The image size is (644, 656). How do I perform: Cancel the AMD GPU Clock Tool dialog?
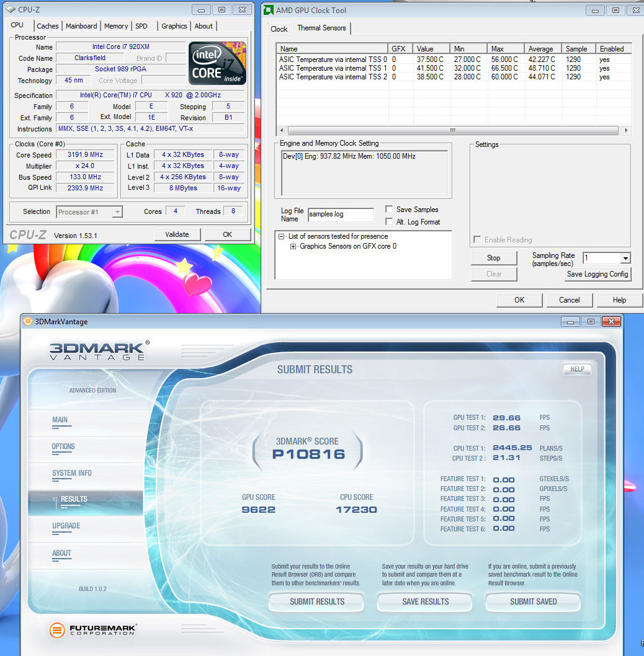[x=570, y=300]
